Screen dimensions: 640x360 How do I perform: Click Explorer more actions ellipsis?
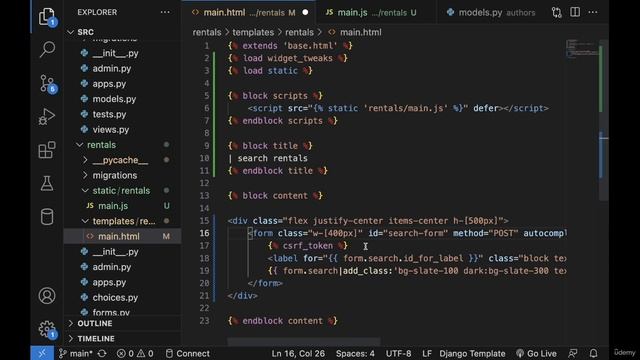[x=165, y=12]
